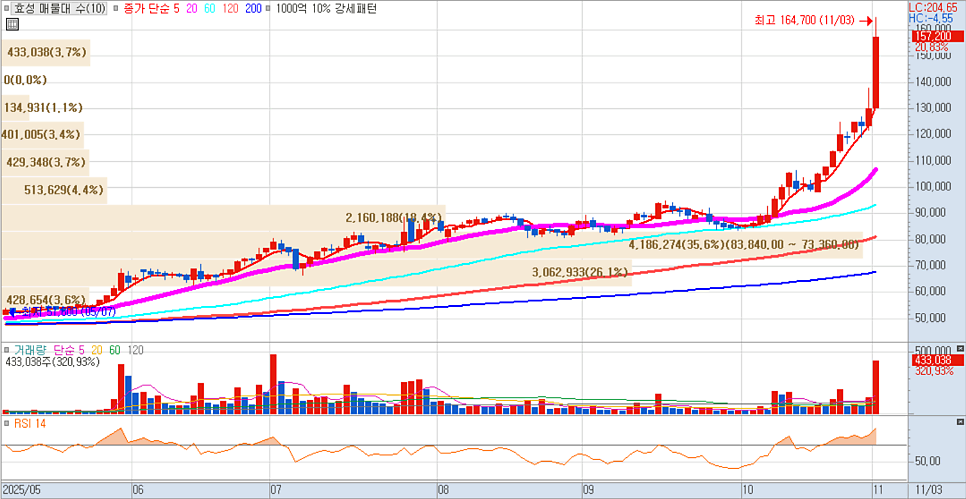966x499 pixels.
Task: Click the 2025/05 date label on time axis
Action: pyautogui.click(x=21, y=490)
